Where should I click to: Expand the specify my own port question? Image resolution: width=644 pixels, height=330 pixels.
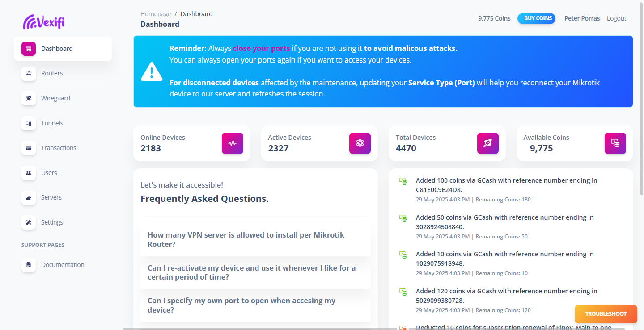[x=255, y=305]
